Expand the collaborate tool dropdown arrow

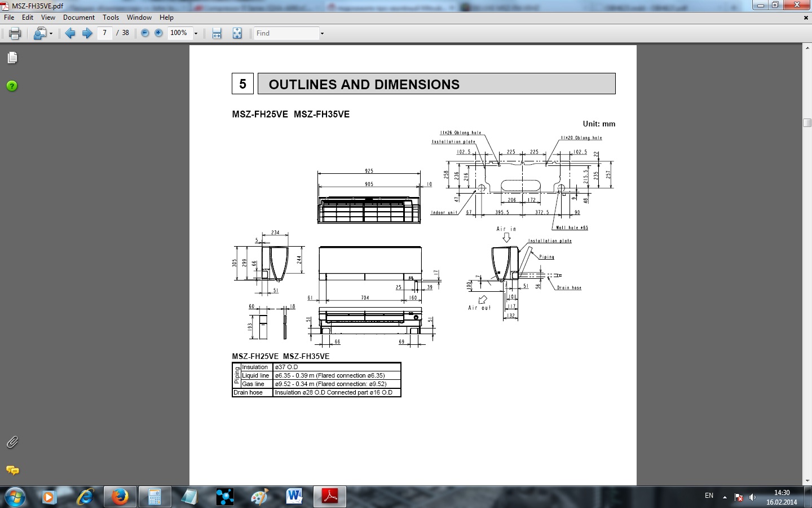(x=51, y=34)
